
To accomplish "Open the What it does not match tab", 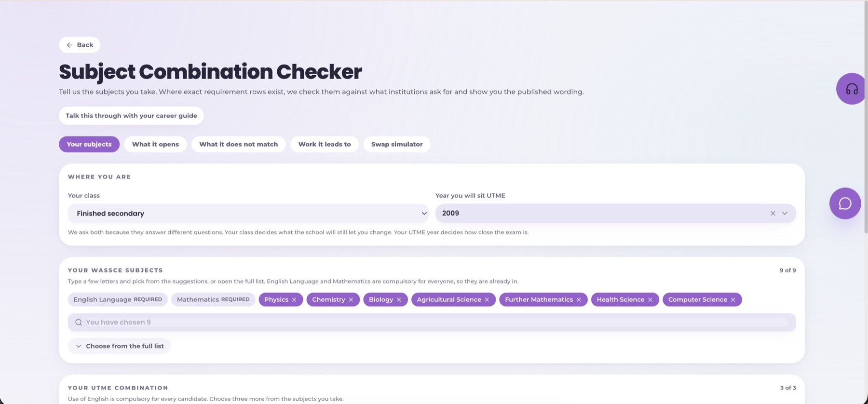I will pos(238,144).
